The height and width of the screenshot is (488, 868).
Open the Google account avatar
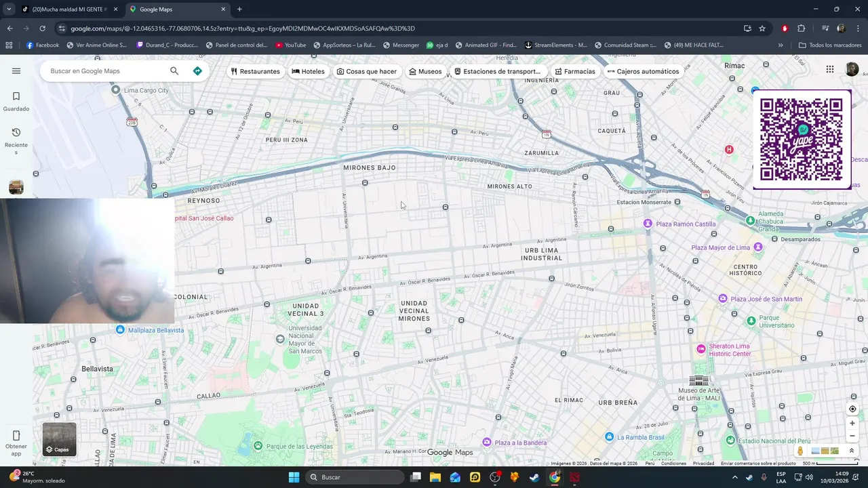tap(852, 69)
